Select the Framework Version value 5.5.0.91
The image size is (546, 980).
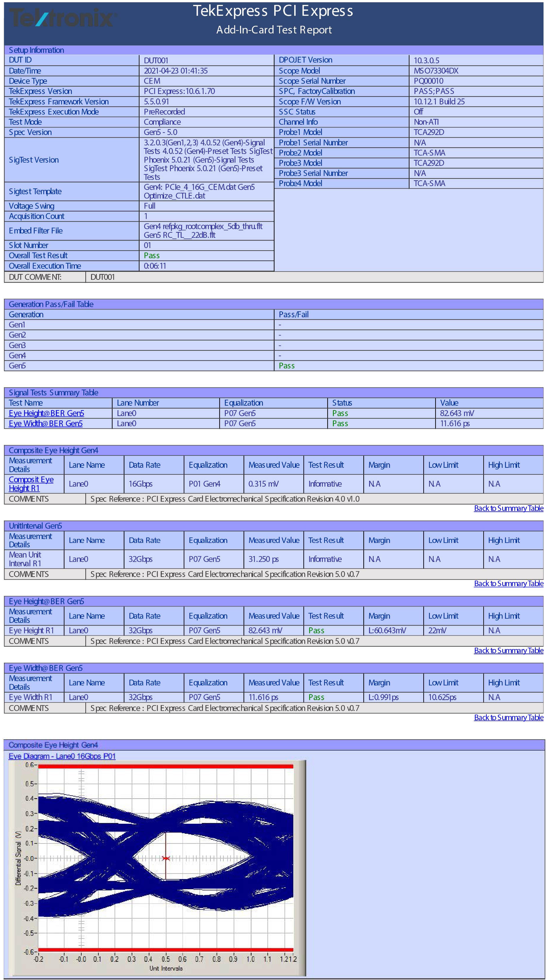point(156,102)
